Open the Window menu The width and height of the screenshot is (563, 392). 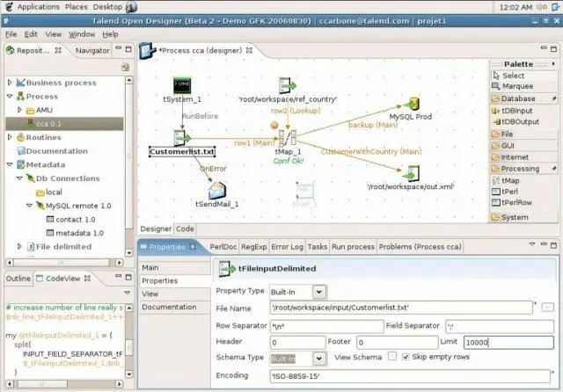(x=82, y=34)
